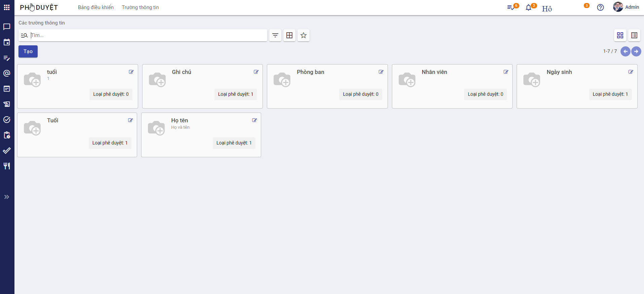The width and height of the screenshot is (644, 294).
Task: Click the favorites star icon
Action: point(304,35)
